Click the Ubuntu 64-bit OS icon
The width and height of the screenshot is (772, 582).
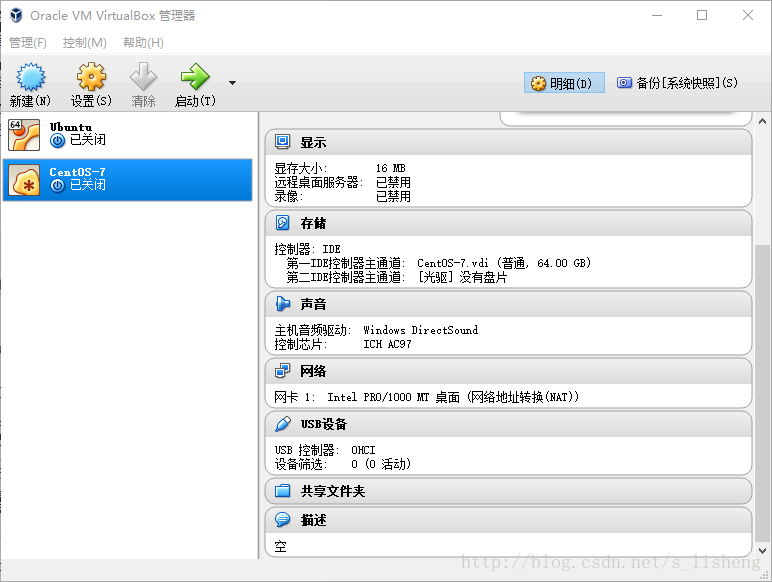24,135
